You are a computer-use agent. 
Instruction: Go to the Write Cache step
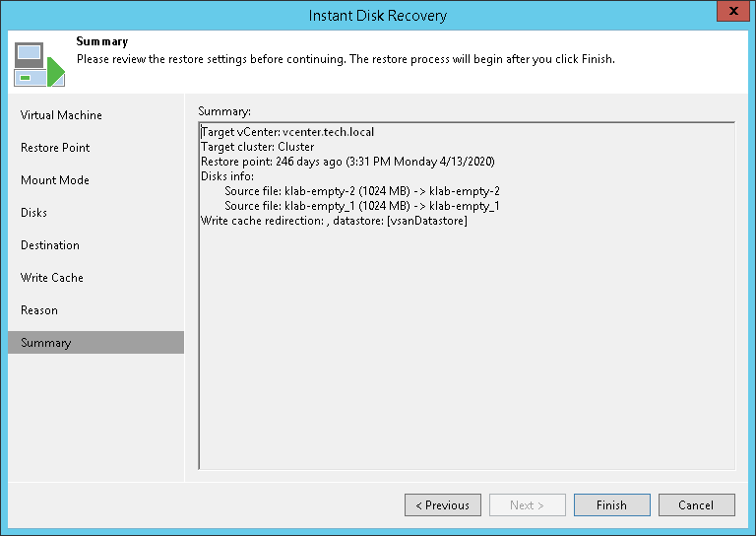click(52, 278)
